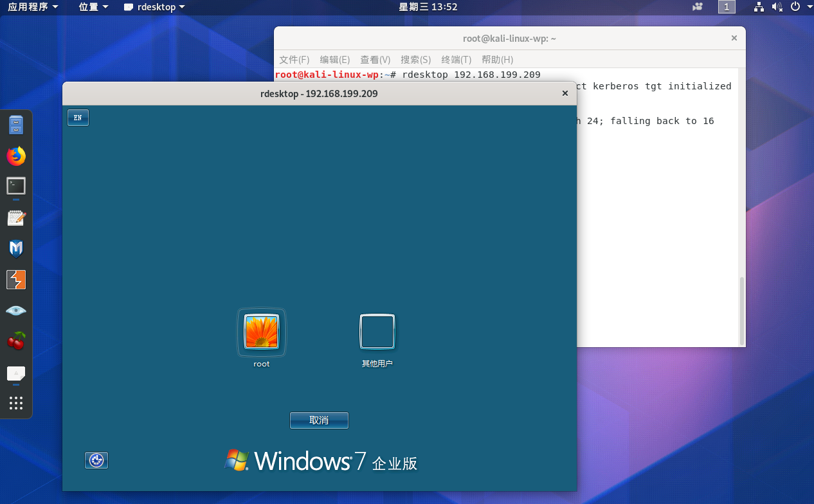Select the 其他用户 account tile
Screen dimensions: 814x504
point(377,340)
